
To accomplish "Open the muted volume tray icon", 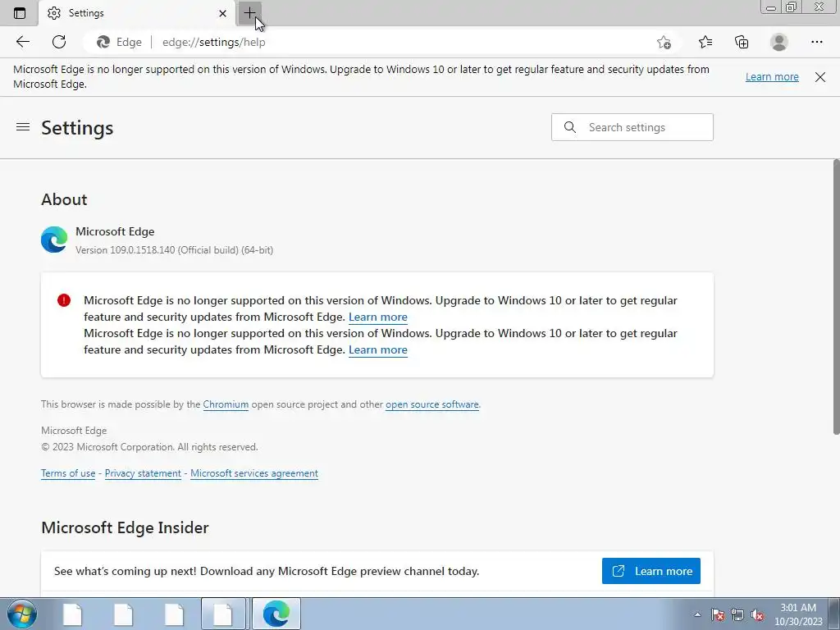I will click(757, 614).
